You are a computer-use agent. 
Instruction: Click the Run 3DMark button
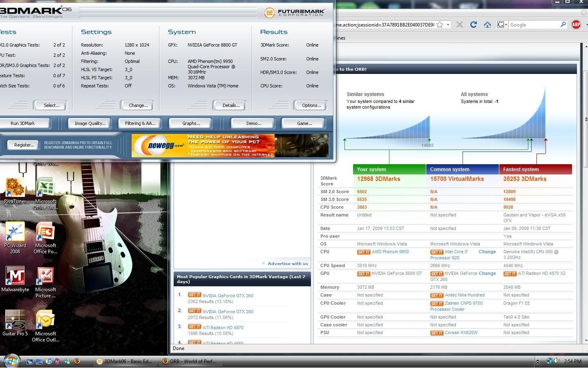(x=23, y=123)
